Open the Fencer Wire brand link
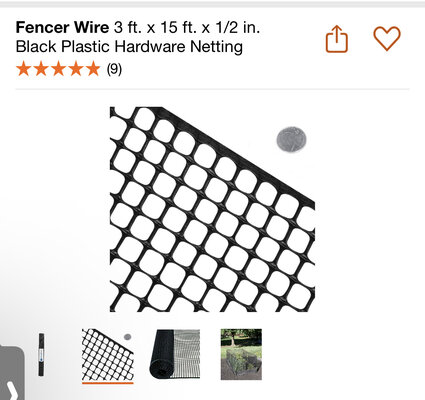 coord(62,28)
